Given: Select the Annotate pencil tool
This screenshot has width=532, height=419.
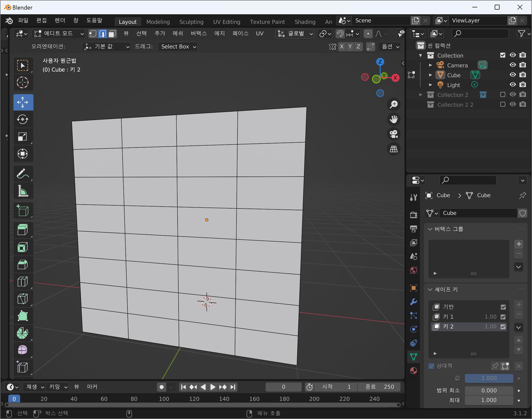Looking at the screenshot, I should pos(23,174).
